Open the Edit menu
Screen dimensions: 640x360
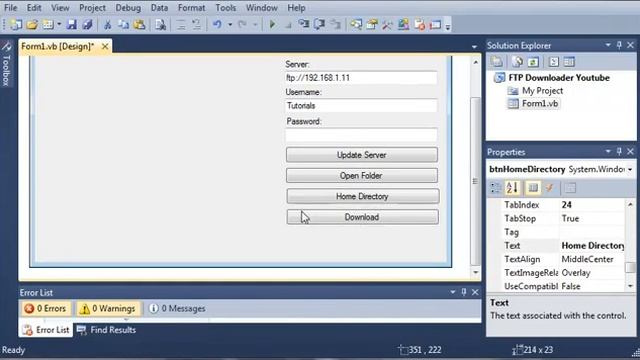click(34, 8)
